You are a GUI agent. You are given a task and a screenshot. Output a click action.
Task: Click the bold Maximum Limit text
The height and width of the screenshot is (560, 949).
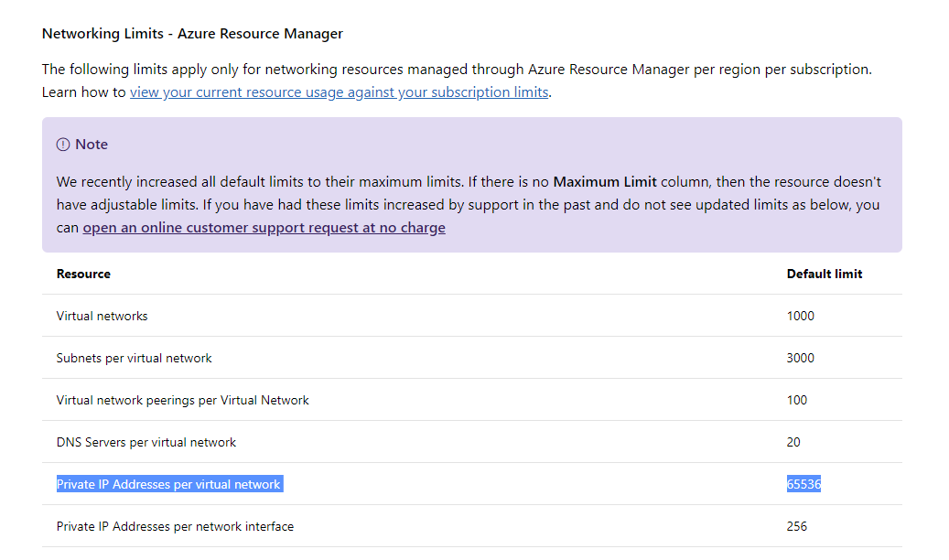(x=605, y=182)
